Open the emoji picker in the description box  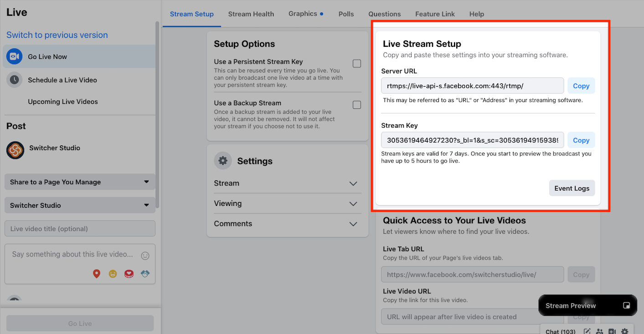point(145,256)
